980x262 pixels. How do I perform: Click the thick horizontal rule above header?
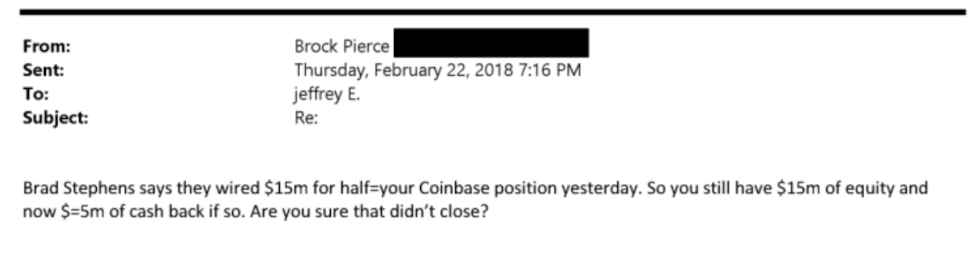click(492, 12)
